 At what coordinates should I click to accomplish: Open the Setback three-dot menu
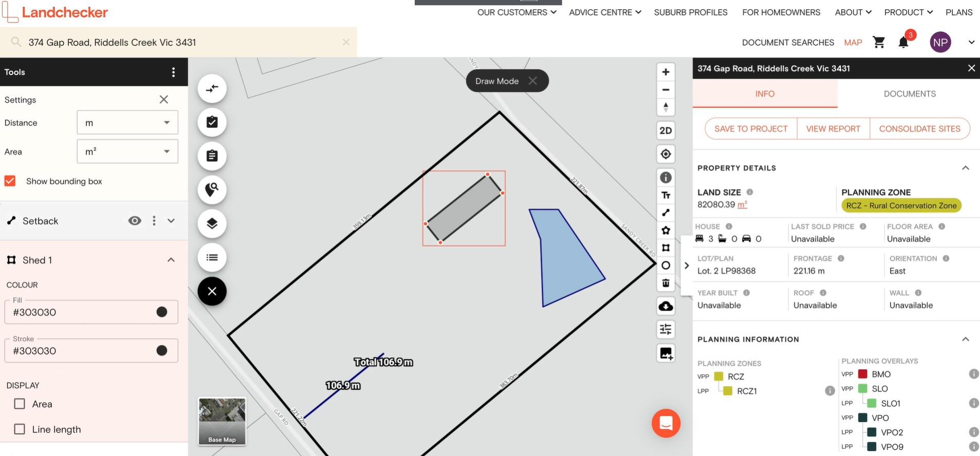tap(154, 221)
